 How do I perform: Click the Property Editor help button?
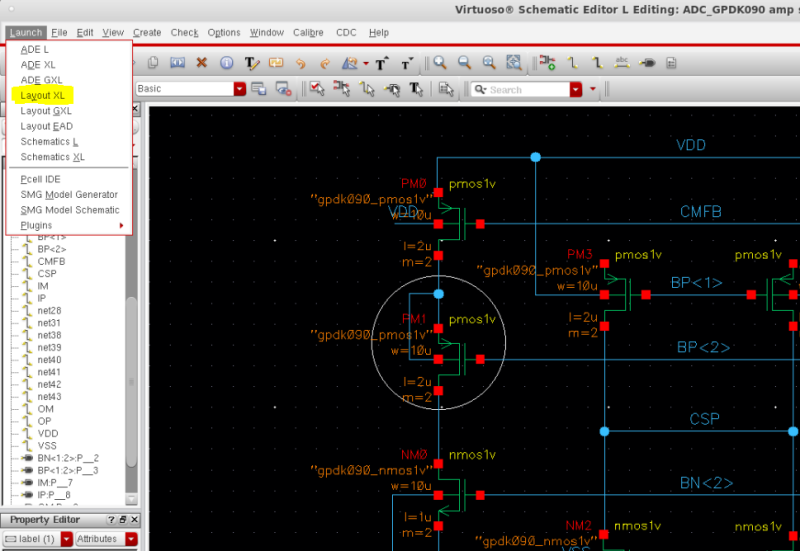pyautogui.click(x=111, y=519)
